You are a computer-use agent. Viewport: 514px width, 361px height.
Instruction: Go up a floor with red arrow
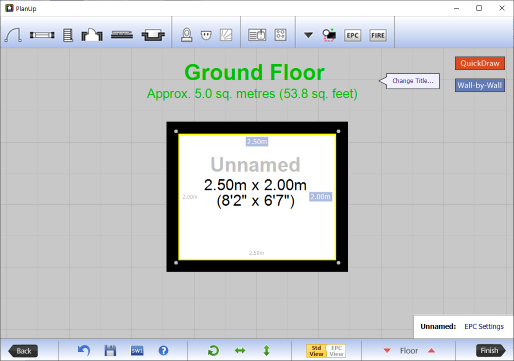click(431, 350)
